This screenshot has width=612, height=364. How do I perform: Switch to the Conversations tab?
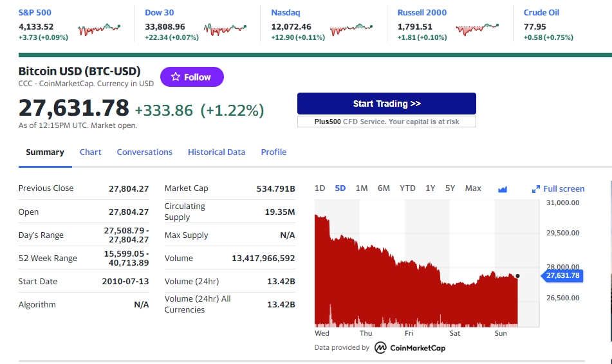coord(144,152)
